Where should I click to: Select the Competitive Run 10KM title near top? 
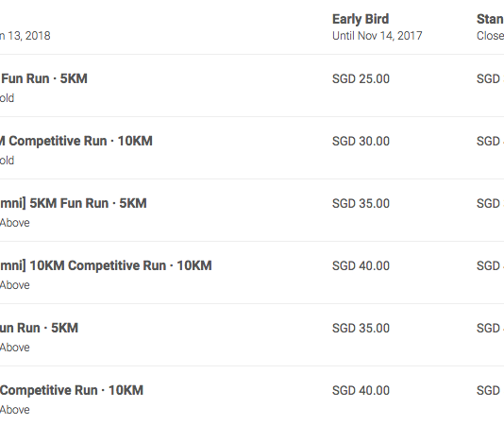click(76, 141)
